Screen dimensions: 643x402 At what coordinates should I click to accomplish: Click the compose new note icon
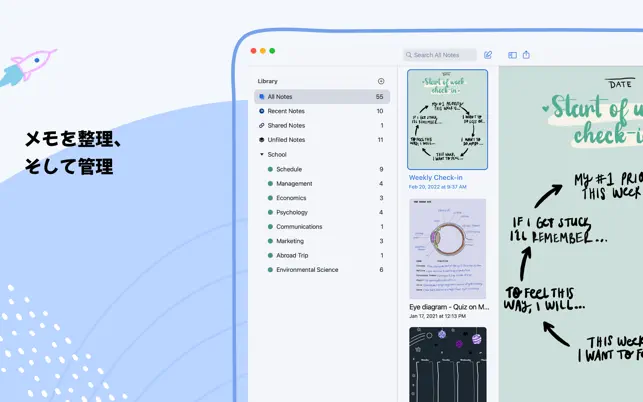pyautogui.click(x=488, y=55)
